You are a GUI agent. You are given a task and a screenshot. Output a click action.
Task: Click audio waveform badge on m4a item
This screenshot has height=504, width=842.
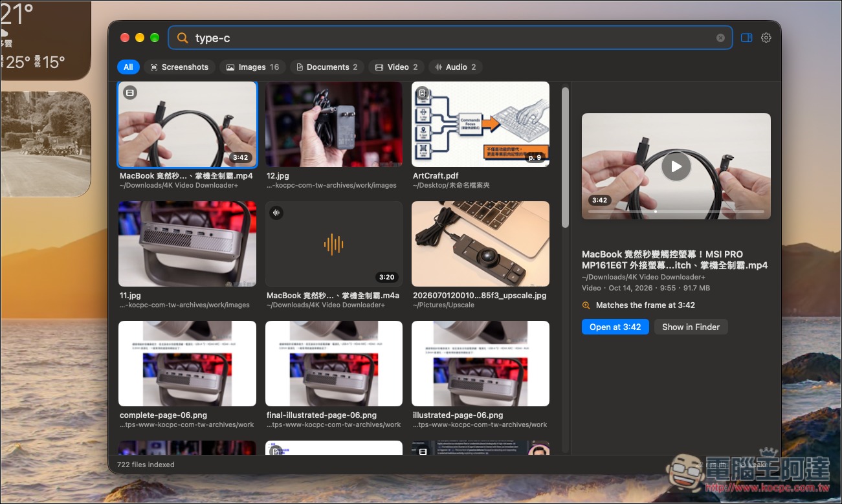pyautogui.click(x=276, y=212)
